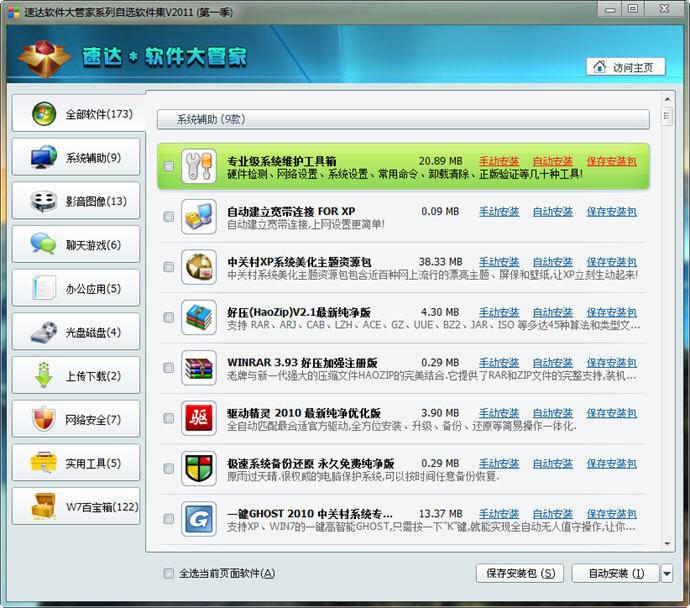This screenshot has width=690, height=608.
Task: Click the 访问主页 button
Action: (626, 67)
